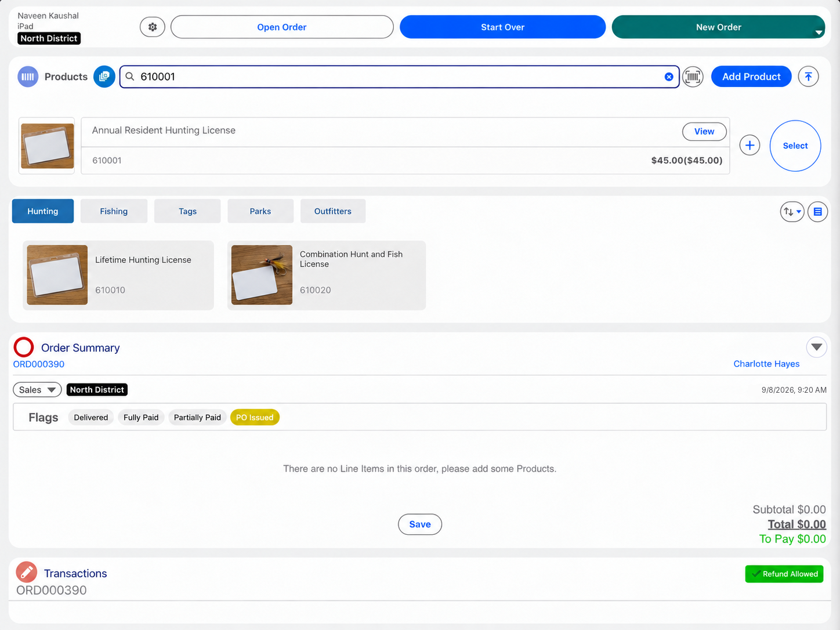Image resolution: width=840 pixels, height=630 pixels.
Task: Open barcode scanner icon
Action: point(693,77)
